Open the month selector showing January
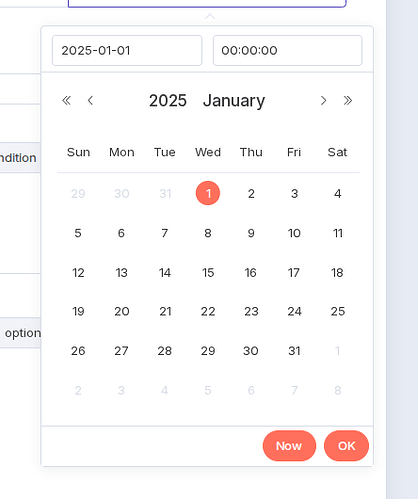This screenshot has width=418, height=499. (x=234, y=101)
